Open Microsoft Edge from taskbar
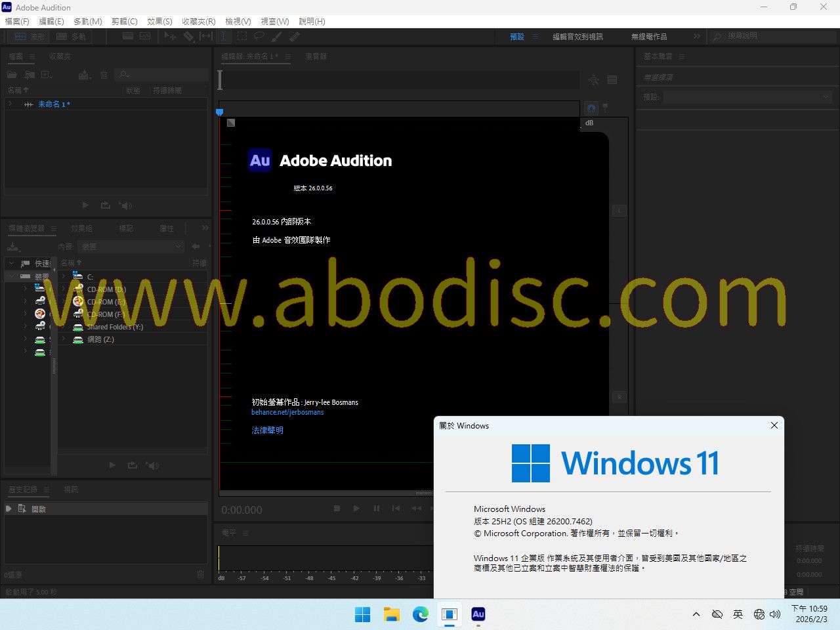Screen dimensions: 840x630 coord(420,614)
